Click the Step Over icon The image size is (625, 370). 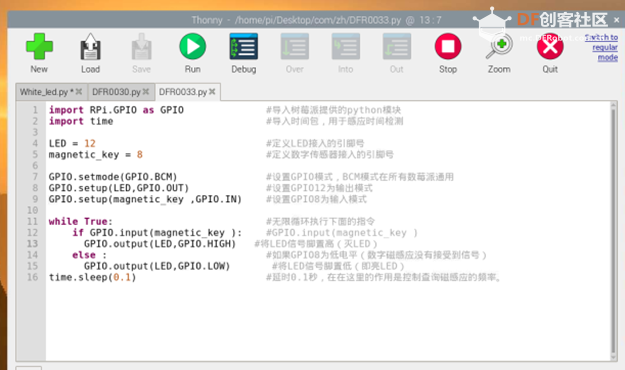(x=295, y=47)
